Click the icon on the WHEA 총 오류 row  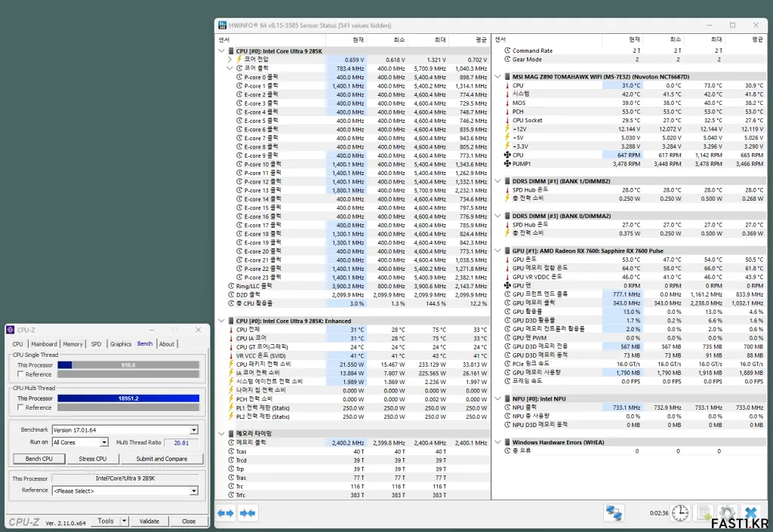coord(507,451)
